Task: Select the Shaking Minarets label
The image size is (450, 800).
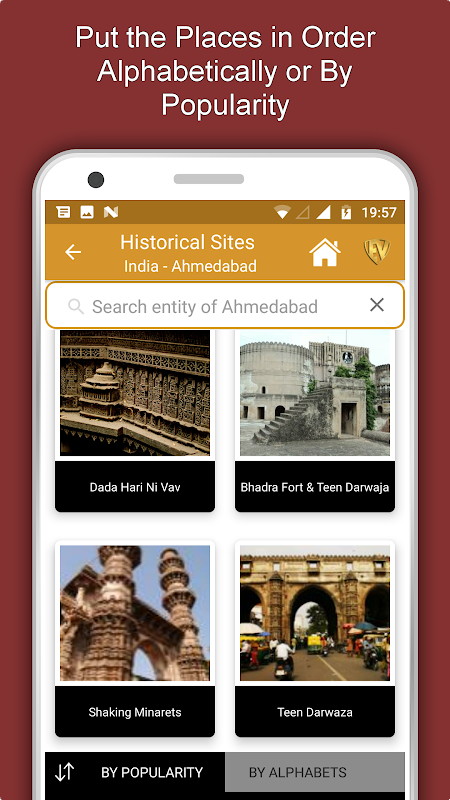Action: click(x=135, y=712)
